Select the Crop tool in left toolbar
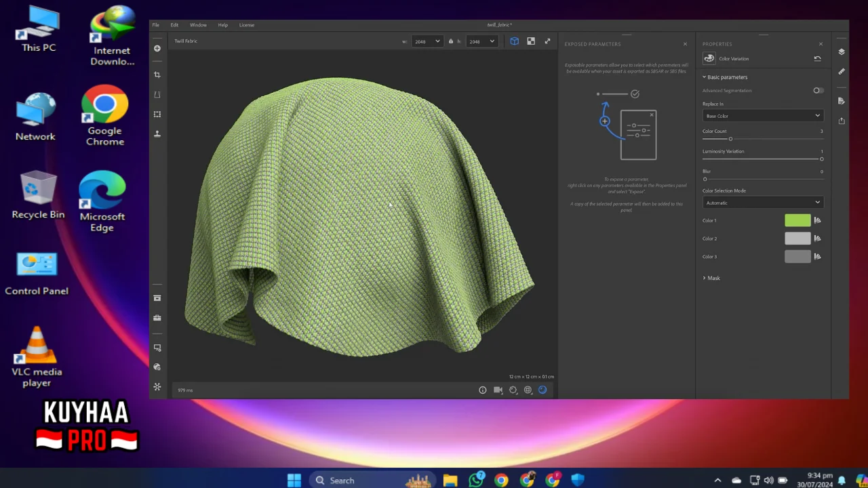Screen dimensions: 868x488 point(157,75)
